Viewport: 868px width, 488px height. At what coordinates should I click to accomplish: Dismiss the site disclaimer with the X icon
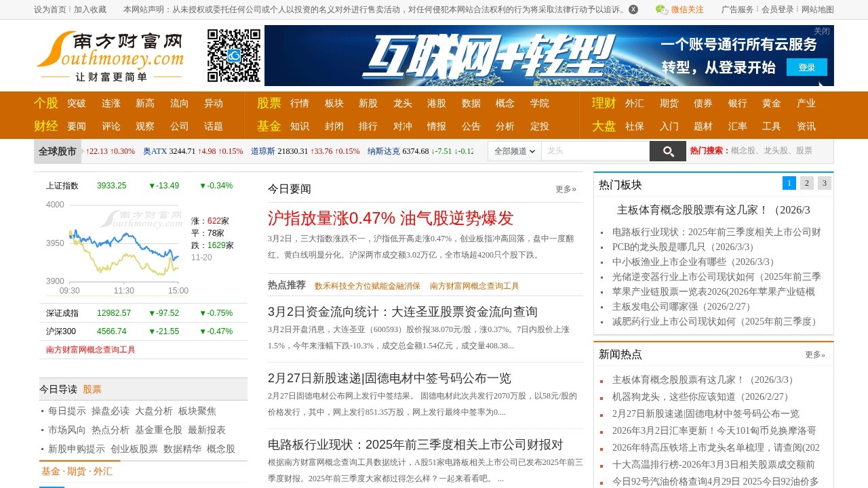point(632,9)
